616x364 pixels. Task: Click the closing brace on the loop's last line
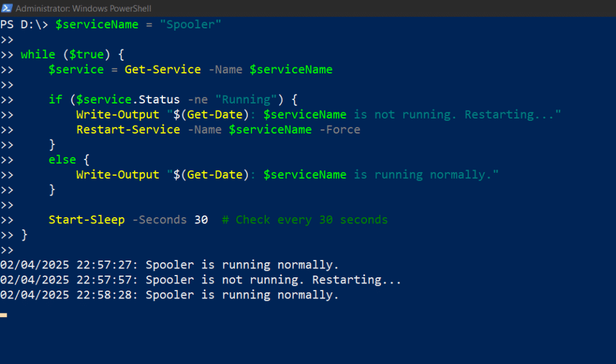tap(24, 235)
